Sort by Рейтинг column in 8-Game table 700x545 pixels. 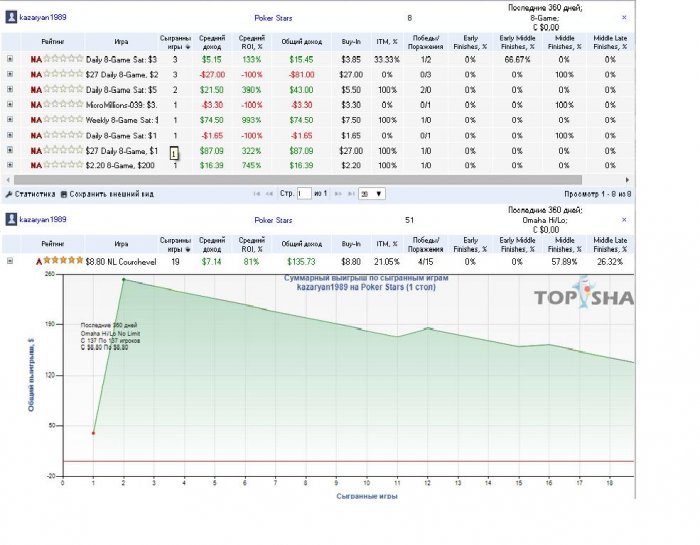[53, 42]
